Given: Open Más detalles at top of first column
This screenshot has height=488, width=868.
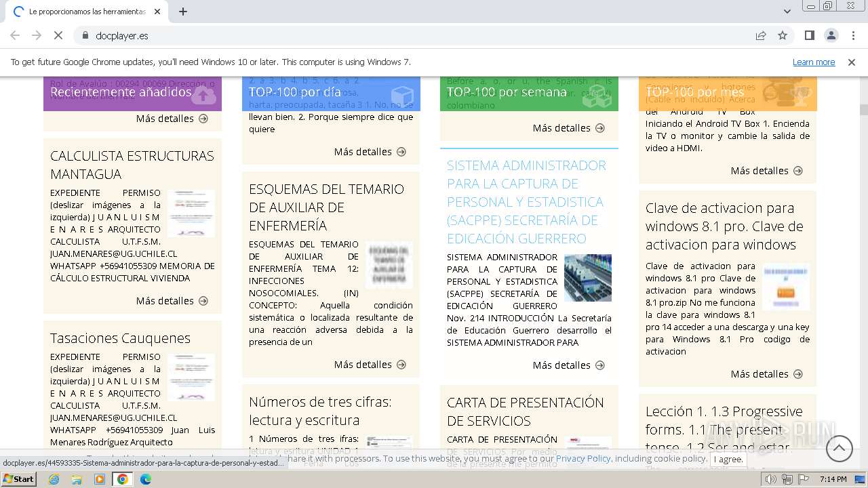Looking at the screenshot, I should tap(172, 119).
